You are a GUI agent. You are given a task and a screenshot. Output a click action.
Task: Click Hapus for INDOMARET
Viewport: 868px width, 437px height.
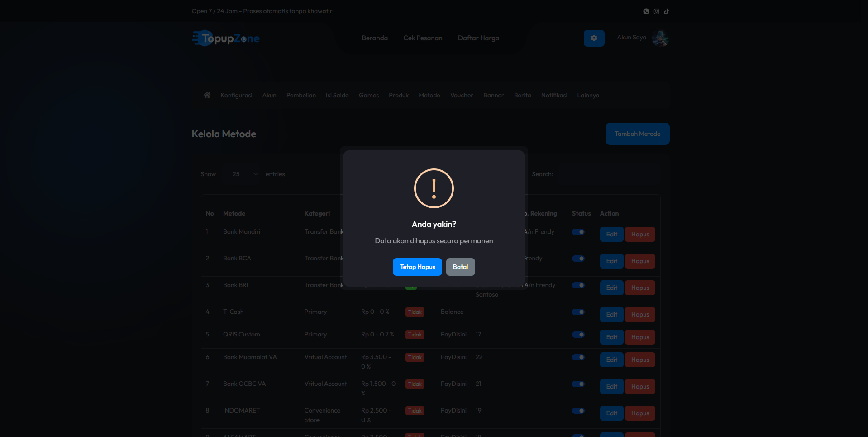(x=640, y=413)
